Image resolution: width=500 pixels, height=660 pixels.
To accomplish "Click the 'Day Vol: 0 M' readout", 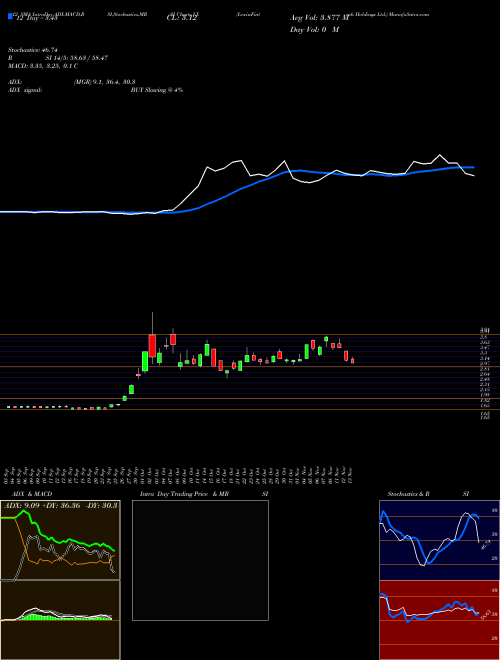I will (x=314, y=30).
